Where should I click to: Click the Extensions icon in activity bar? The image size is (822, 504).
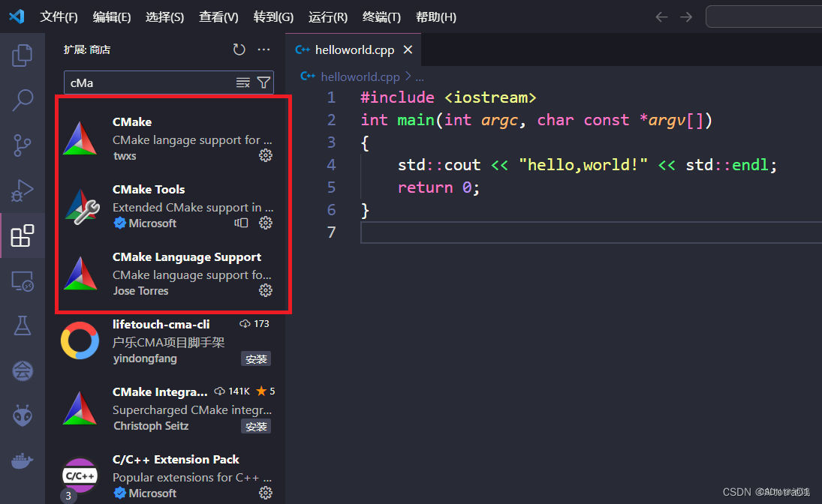coord(23,235)
